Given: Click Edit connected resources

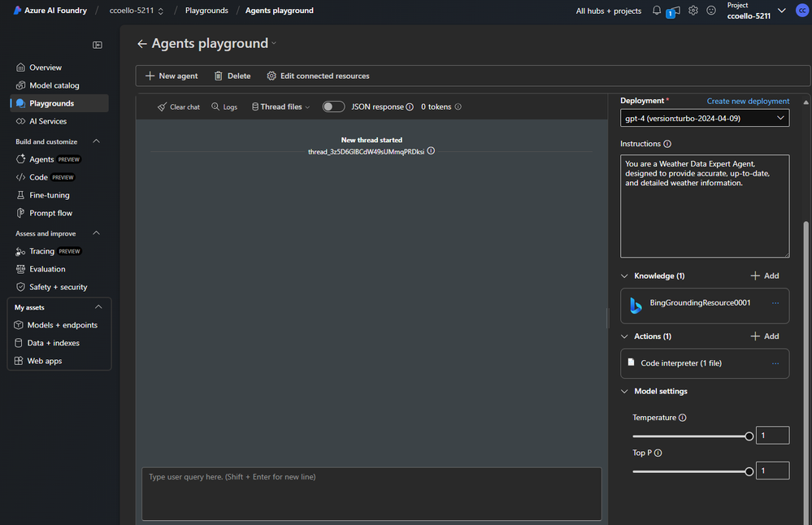Looking at the screenshot, I should (x=318, y=76).
